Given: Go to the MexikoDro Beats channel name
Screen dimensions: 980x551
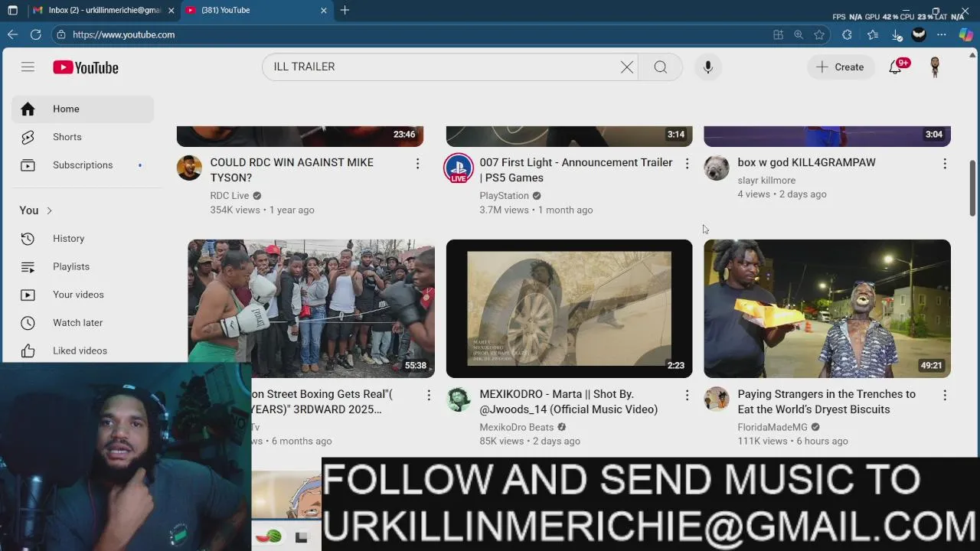Looking at the screenshot, I should click(517, 428).
